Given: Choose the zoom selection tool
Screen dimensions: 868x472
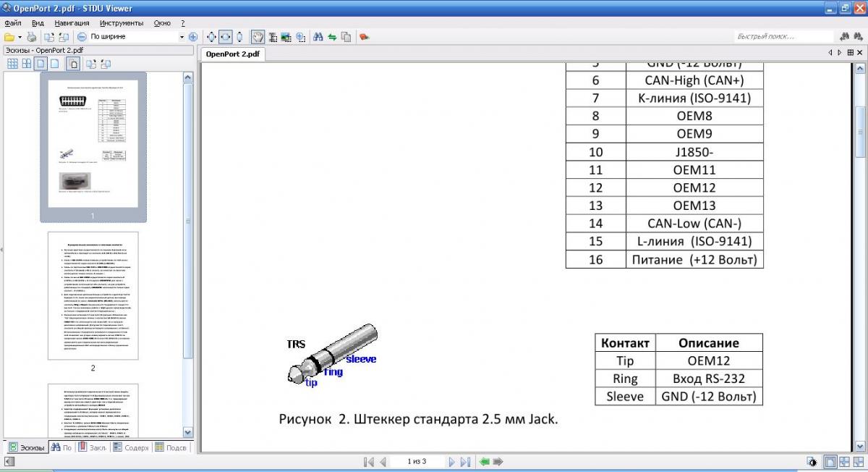Looking at the screenshot, I should [300, 37].
